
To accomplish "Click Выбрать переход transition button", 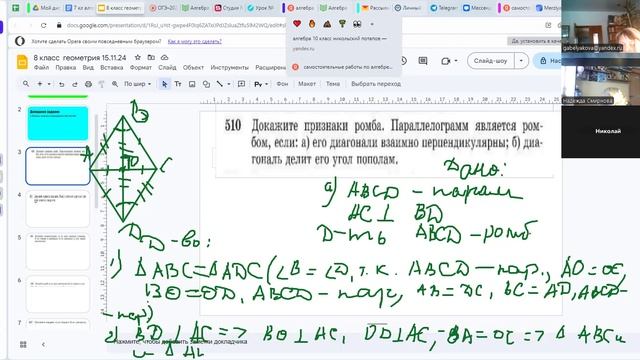I will coord(376,84).
